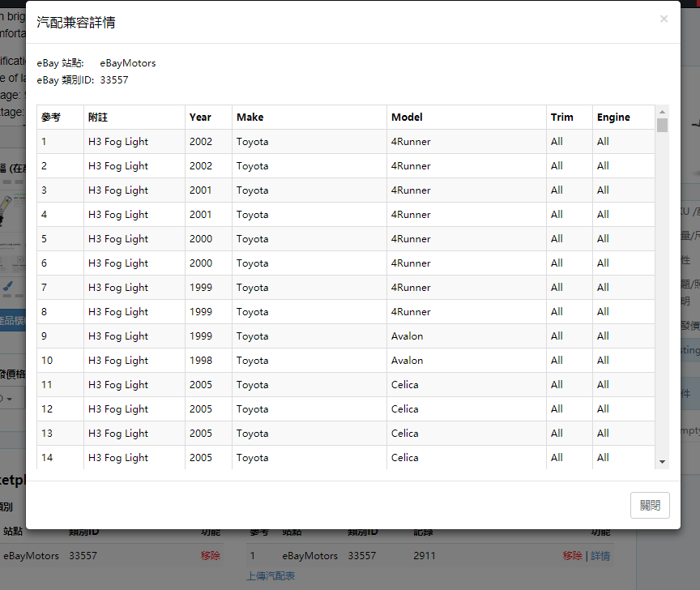Open the 上傳汽配表 link
Image resolution: width=700 pixels, height=590 pixels.
click(271, 575)
